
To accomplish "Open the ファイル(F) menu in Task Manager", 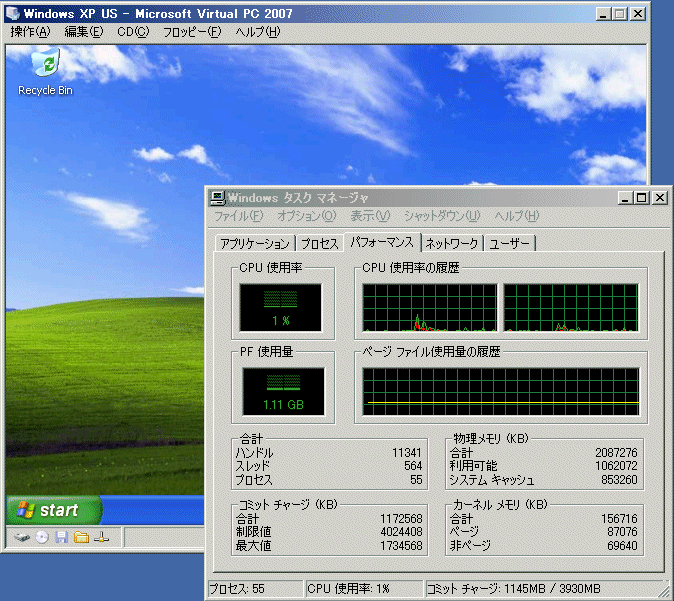I will click(239, 216).
